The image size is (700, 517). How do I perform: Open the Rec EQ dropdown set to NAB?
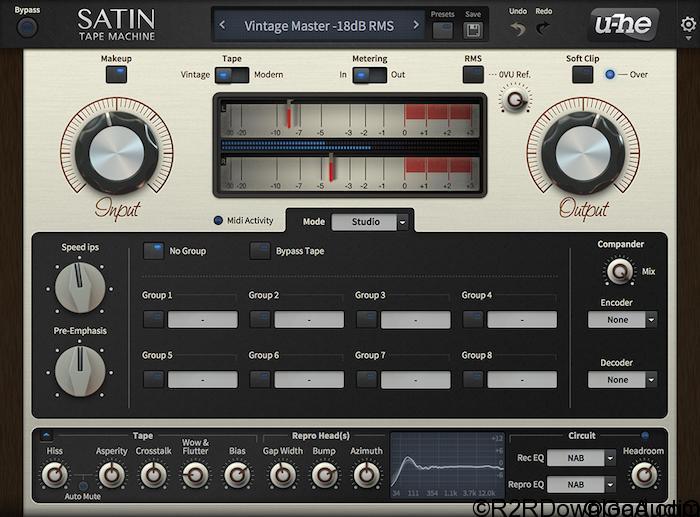(581, 458)
